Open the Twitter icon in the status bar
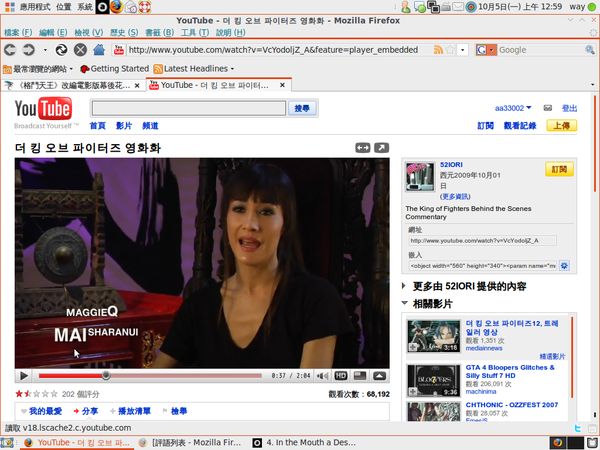600x450 pixels. coord(578,428)
